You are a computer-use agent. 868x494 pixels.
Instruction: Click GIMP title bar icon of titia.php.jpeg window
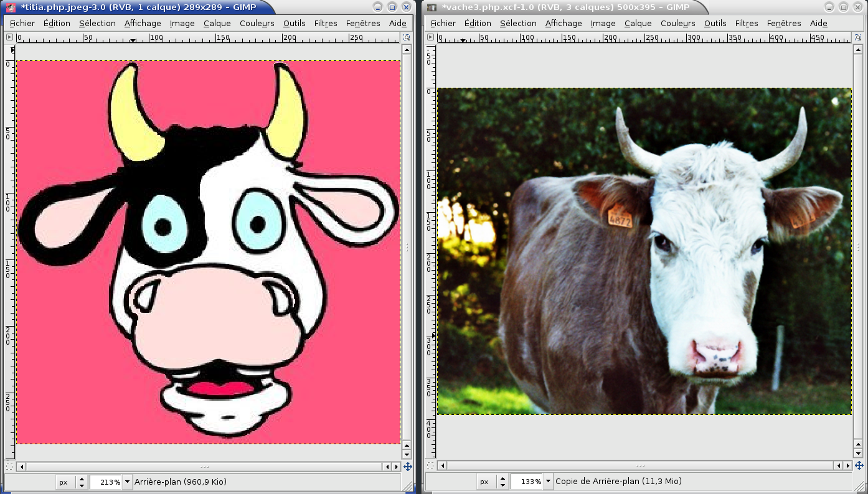11,7
